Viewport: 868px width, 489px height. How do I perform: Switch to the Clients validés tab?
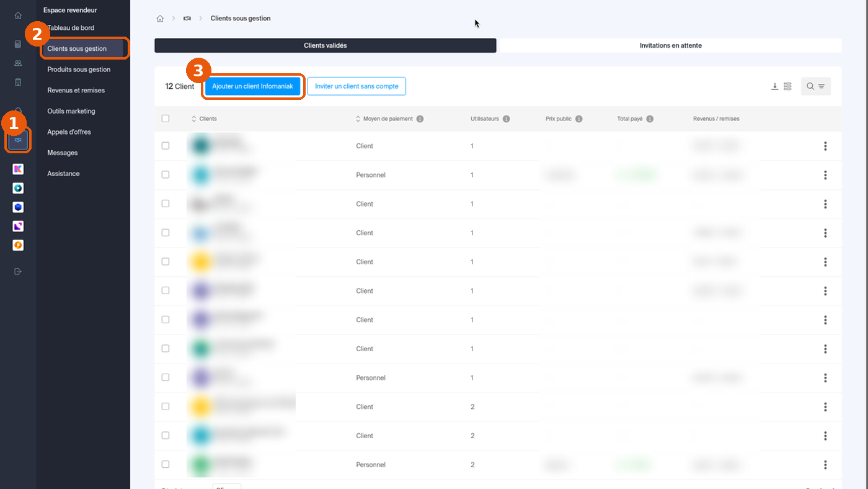point(325,45)
